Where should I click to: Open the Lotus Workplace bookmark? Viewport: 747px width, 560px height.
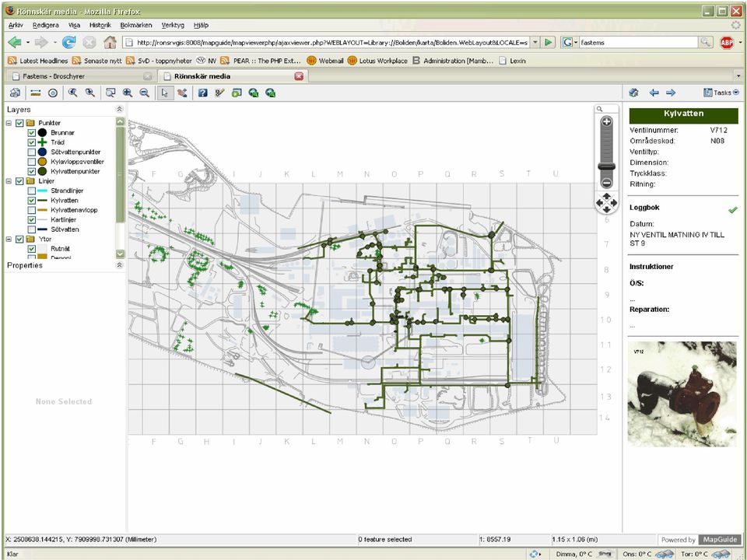click(x=378, y=61)
